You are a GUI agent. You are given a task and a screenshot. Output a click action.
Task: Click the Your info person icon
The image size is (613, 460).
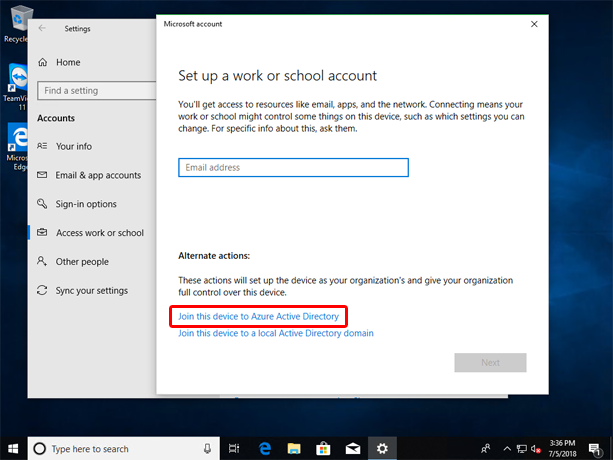coord(42,146)
